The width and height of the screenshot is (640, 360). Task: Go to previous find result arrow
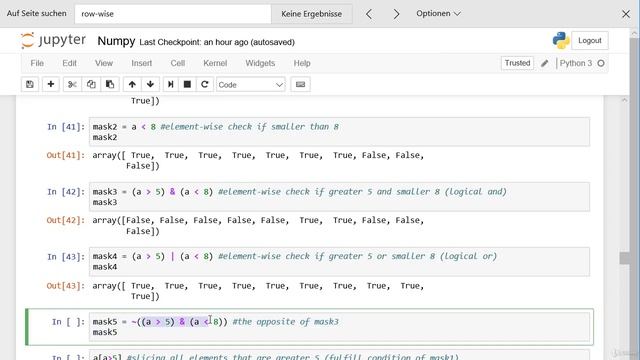369,14
